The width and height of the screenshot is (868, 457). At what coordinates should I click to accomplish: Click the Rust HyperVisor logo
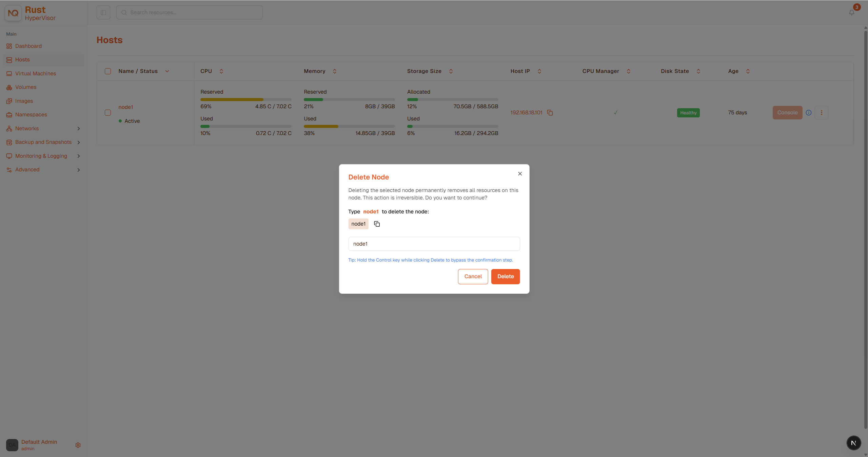31,13
